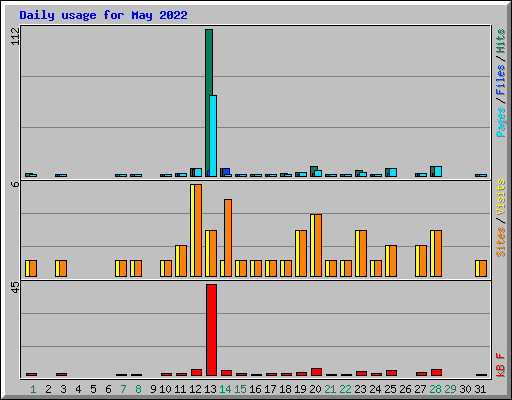This screenshot has height=400, width=512.
Task: Click day label '13' on the x-axis
Action: 210,389
